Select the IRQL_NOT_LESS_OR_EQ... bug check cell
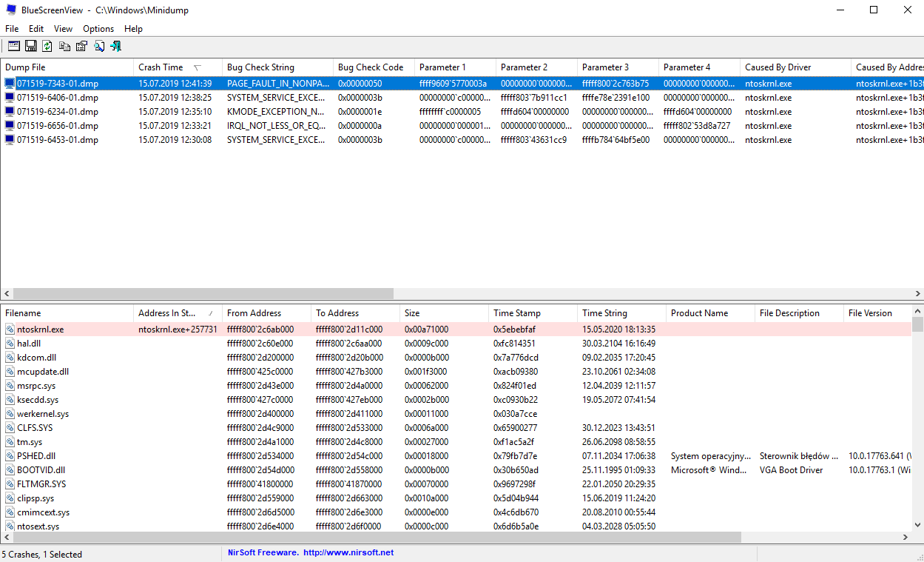Viewport: 924px width, 562px height. (277, 126)
